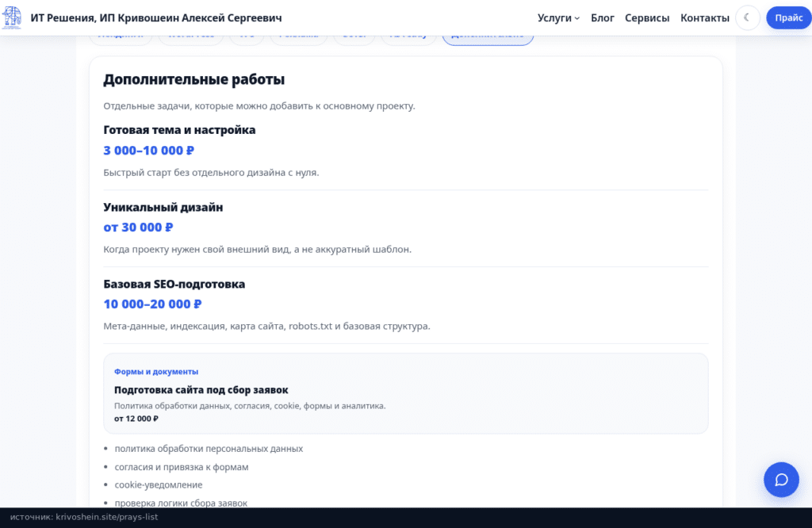The image size is (812, 528).
Task: Click the Политика обработки данных, согласия card description
Action: 250,406
